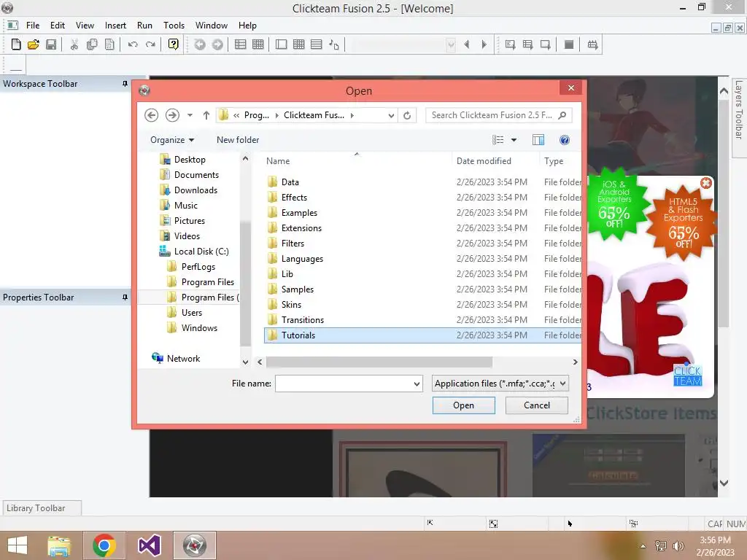Go back in the Open dialog
The image size is (747, 560).
pyautogui.click(x=152, y=115)
